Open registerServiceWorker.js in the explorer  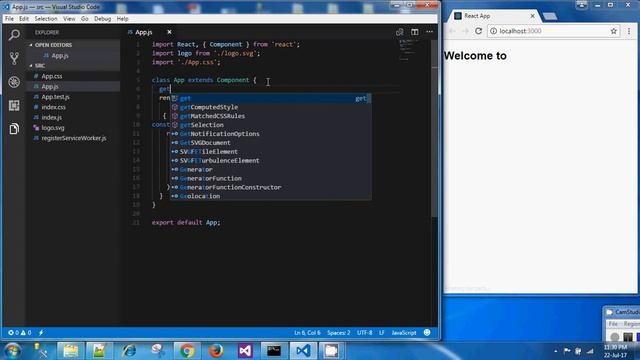coord(73,138)
